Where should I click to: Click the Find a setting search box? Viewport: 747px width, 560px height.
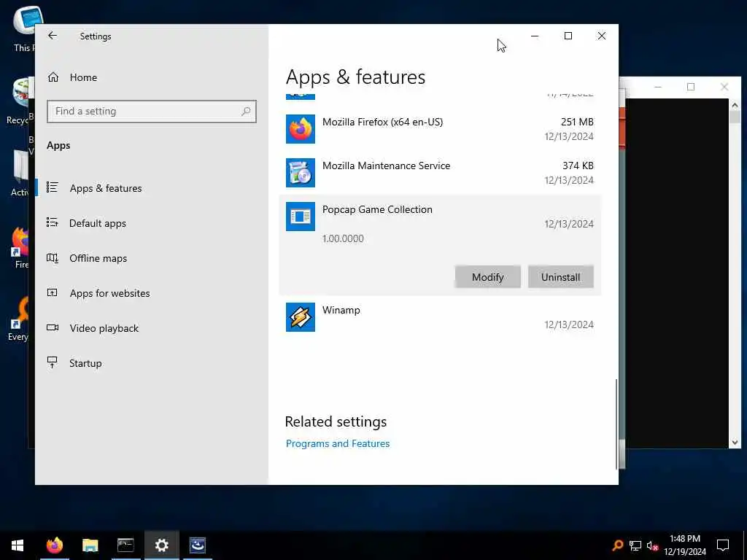[152, 112]
